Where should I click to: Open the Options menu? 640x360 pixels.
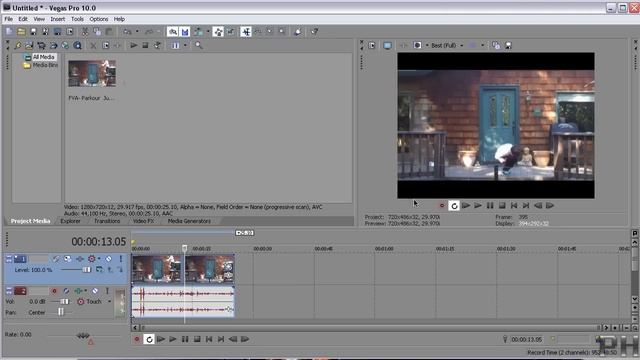pyautogui.click(x=99, y=19)
